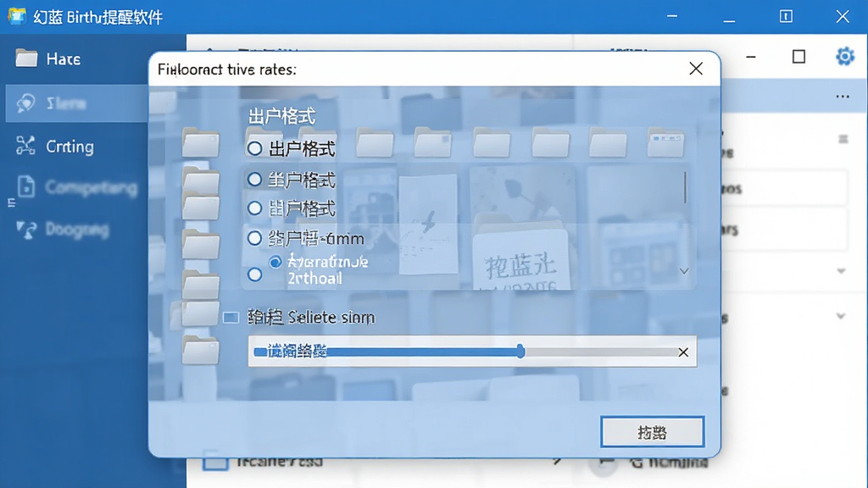
Task: Click the vertical scrollbar in the dialog list
Action: [685, 187]
